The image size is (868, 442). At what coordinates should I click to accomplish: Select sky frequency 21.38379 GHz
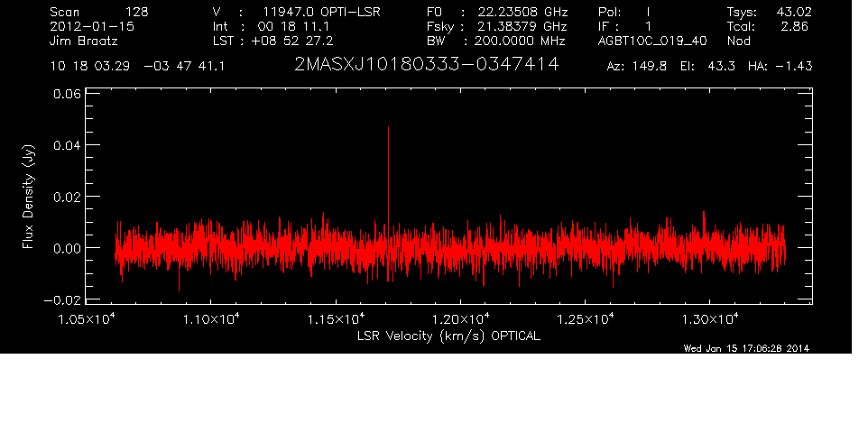(521, 26)
